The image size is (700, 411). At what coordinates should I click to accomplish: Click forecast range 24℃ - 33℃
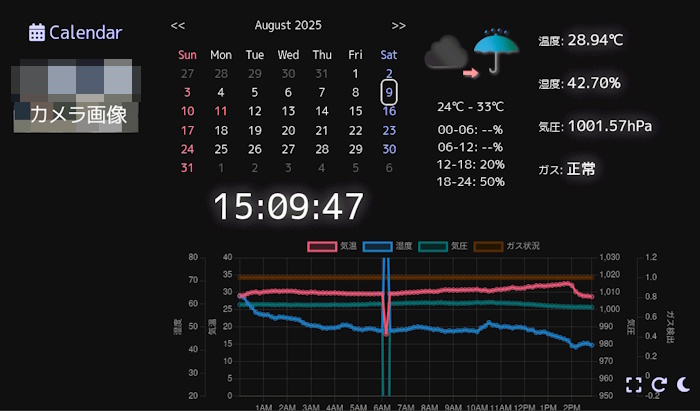pos(471,107)
